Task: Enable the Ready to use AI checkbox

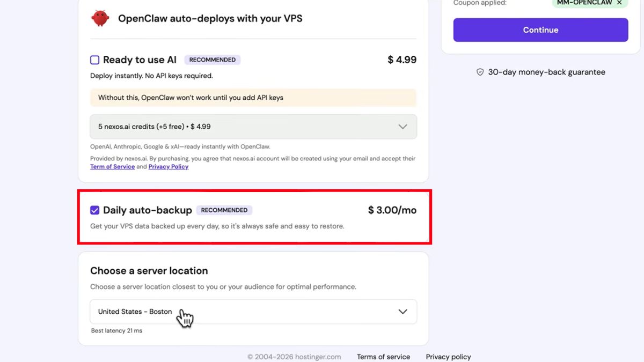Action: pos(95,60)
